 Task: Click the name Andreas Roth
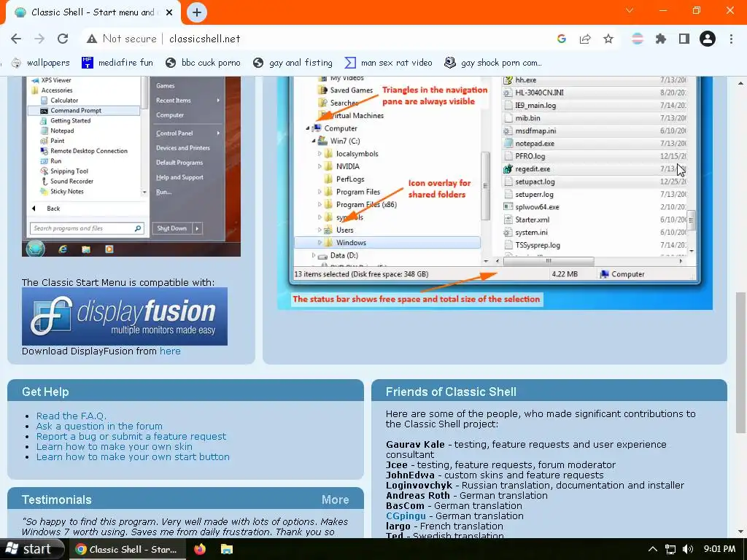[x=418, y=495]
